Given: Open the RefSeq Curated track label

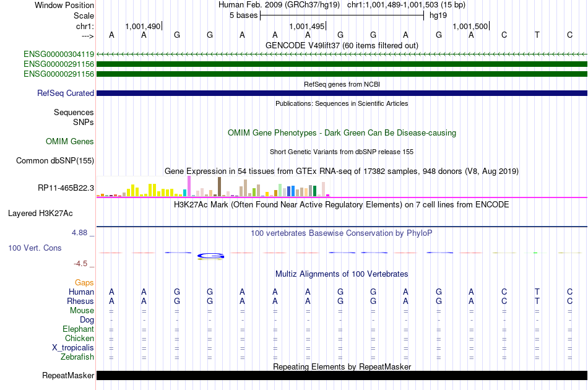Looking at the screenshot, I should [65, 93].
